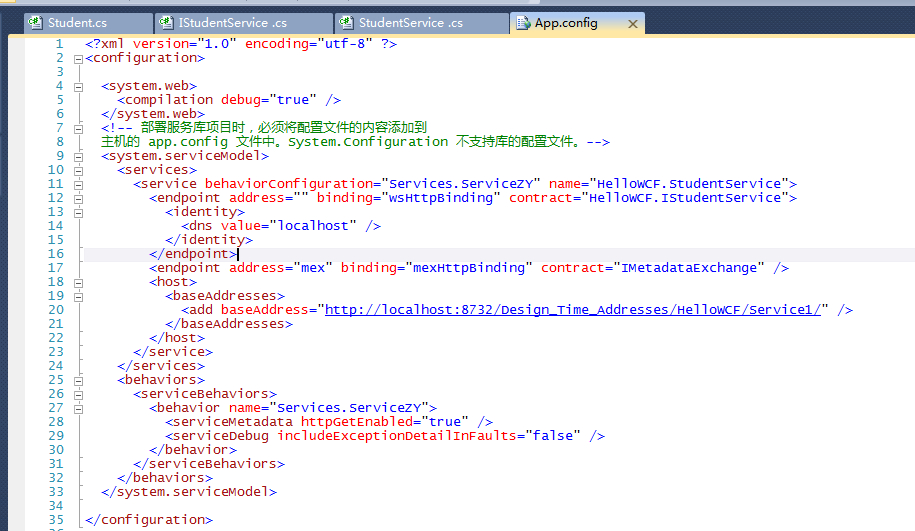The width and height of the screenshot is (915, 531).
Task: Collapse the services node on line 10
Action: [78, 171]
